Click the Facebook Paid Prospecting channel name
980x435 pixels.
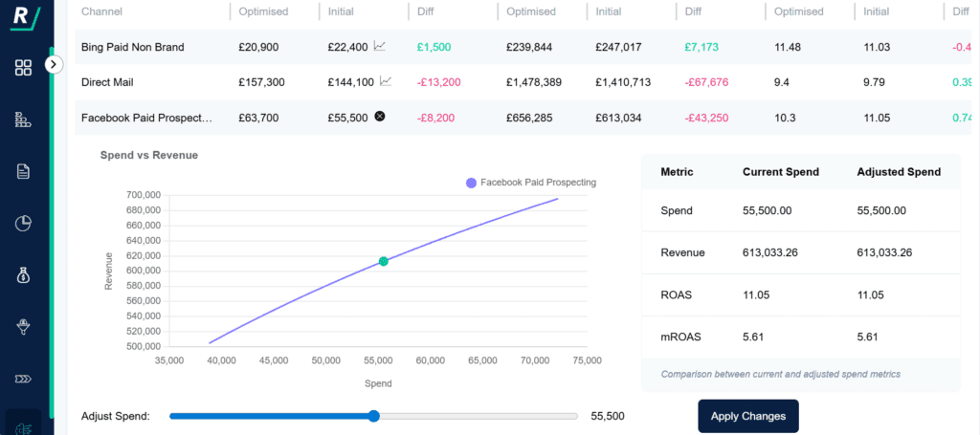pyautogui.click(x=146, y=118)
